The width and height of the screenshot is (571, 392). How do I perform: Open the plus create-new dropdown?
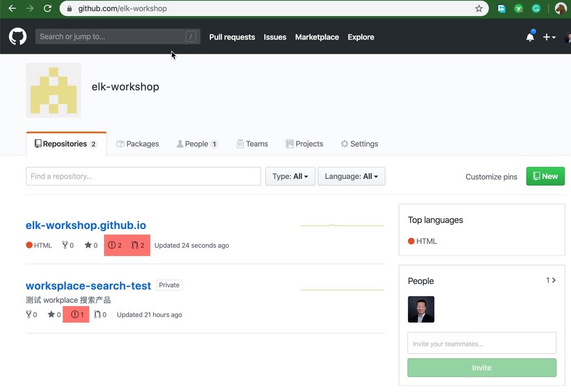pos(549,37)
